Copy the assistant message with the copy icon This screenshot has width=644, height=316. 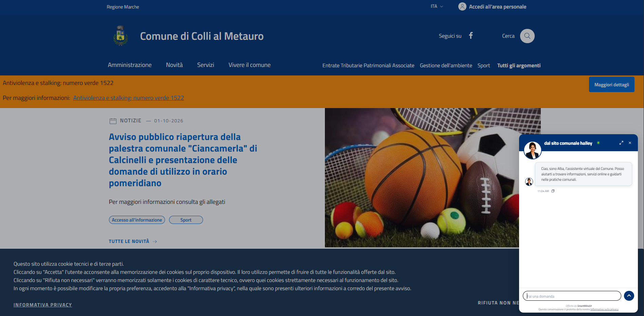click(x=553, y=191)
